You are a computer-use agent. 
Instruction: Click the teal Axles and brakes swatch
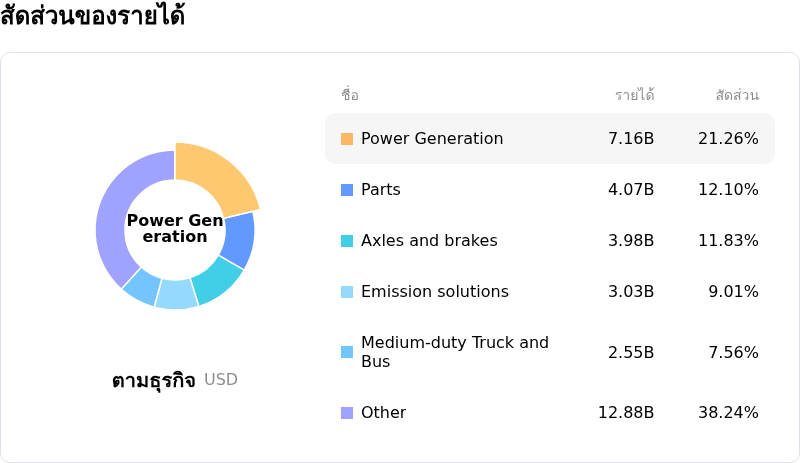(x=347, y=241)
